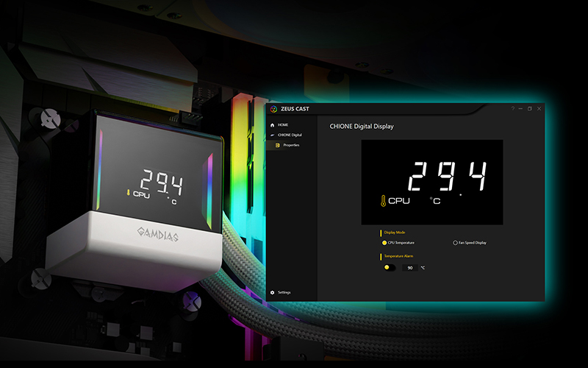Screen dimensions: 588x368
Task: Click the digital display preview showing 29.4
Action: click(x=432, y=182)
